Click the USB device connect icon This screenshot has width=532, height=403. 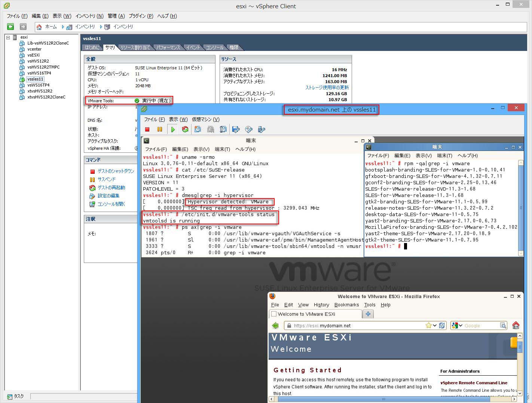[x=262, y=129]
